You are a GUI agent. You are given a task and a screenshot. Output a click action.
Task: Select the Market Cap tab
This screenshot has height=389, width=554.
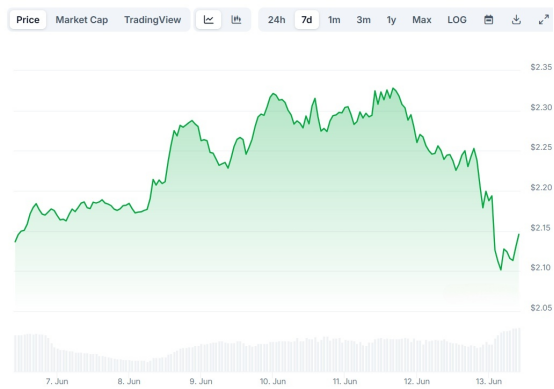click(x=82, y=19)
